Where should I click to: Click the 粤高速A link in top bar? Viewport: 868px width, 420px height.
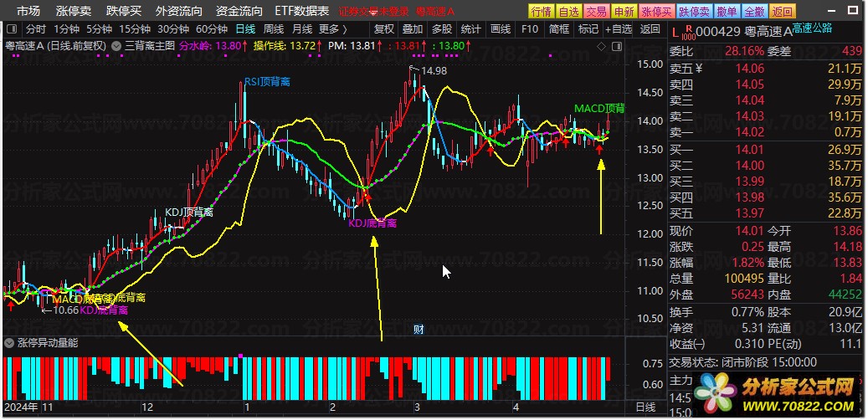tap(435, 11)
